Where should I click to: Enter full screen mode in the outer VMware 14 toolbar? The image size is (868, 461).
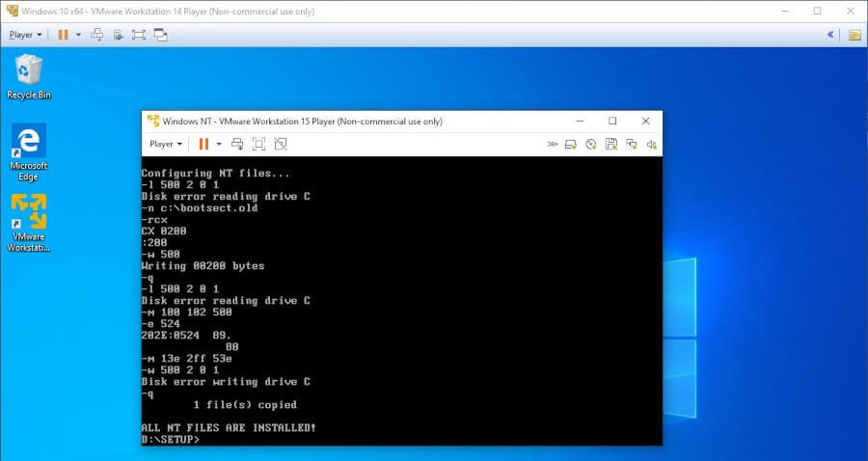(x=138, y=35)
